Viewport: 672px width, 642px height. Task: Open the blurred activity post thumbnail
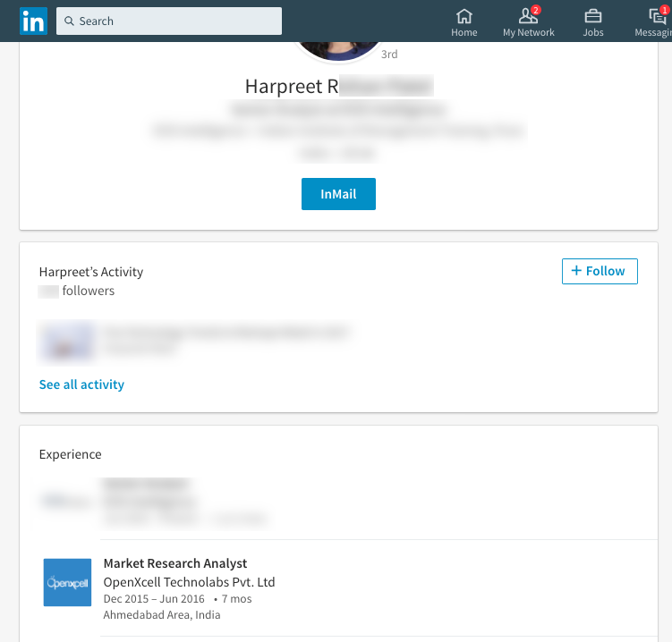[66, 343]
